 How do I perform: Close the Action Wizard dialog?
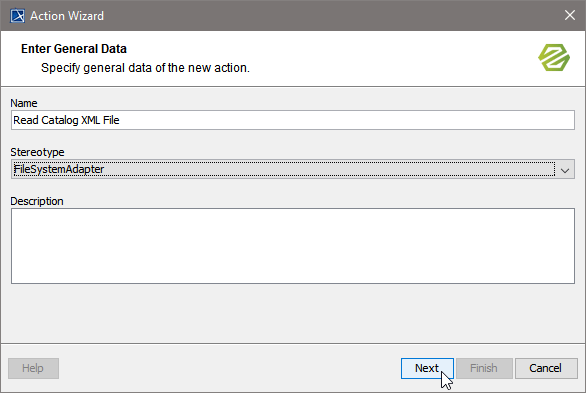pyautogui.click(x=570, y=15)
